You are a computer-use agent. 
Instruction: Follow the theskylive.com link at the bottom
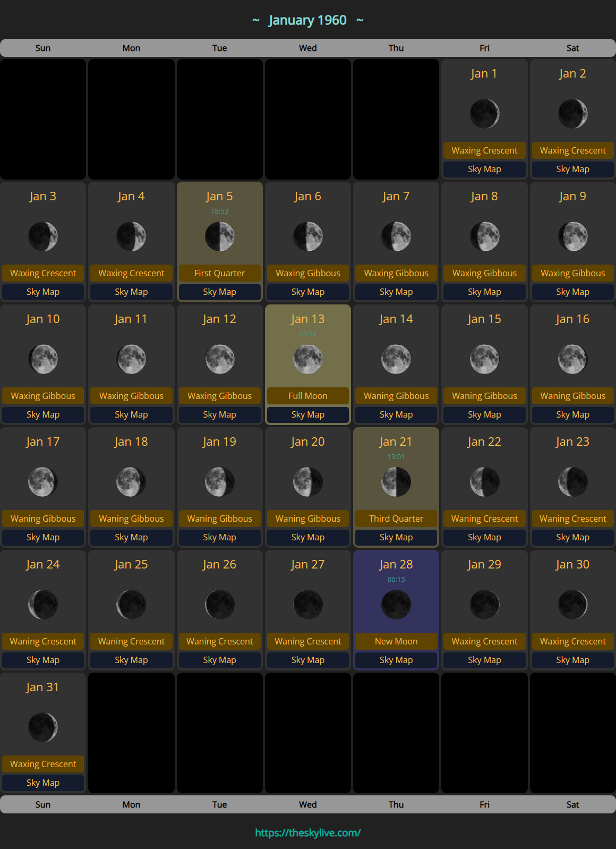[x=307, y=833]
